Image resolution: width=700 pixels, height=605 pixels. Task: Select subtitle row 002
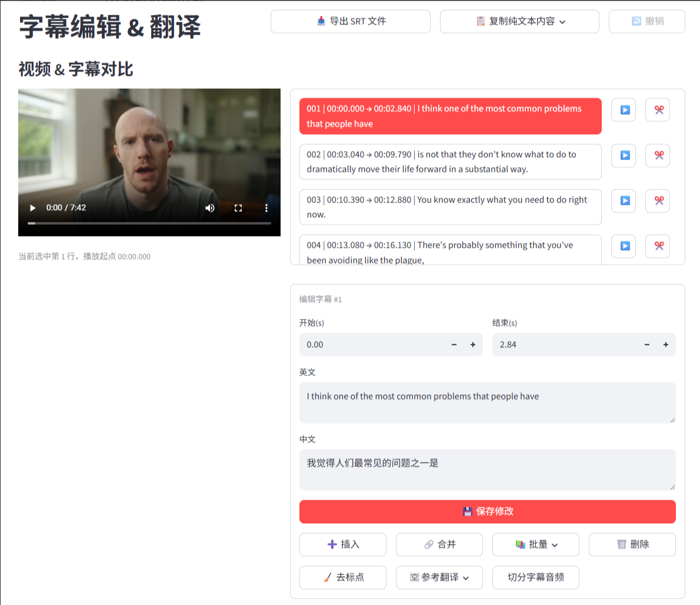pyautogui.click(x=451, y=162)
